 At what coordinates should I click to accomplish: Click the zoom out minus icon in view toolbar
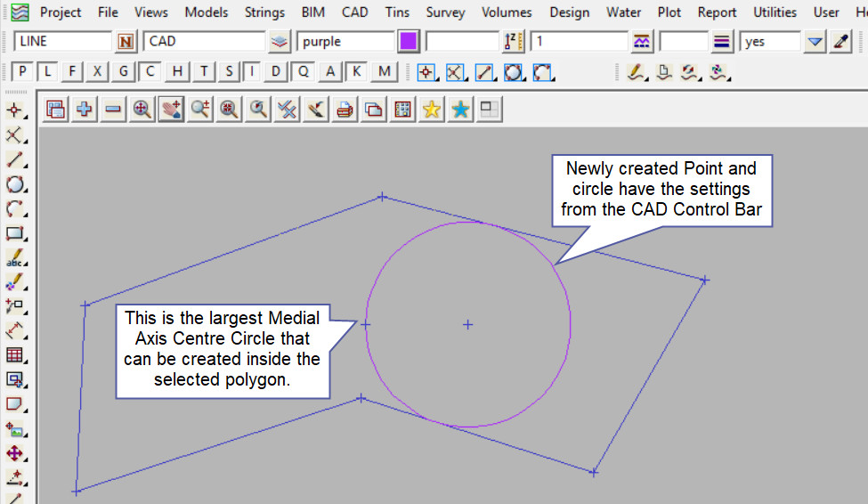pos(113,110)
